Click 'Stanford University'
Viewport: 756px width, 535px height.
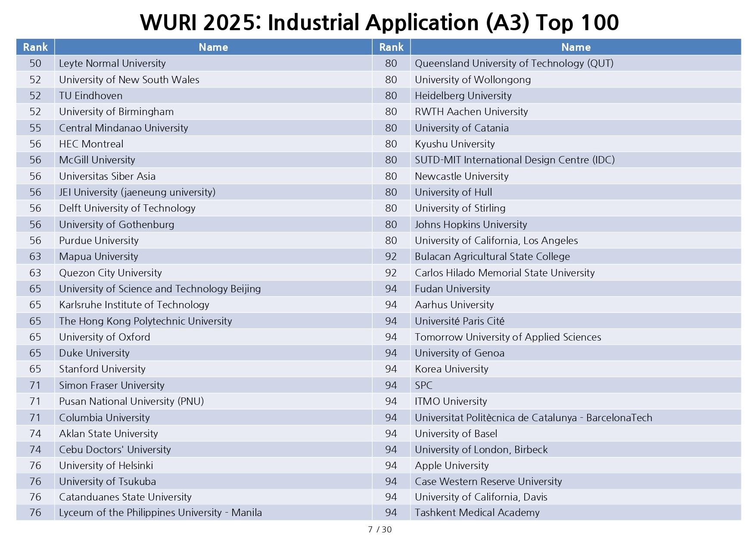click(x=102, y=369)
